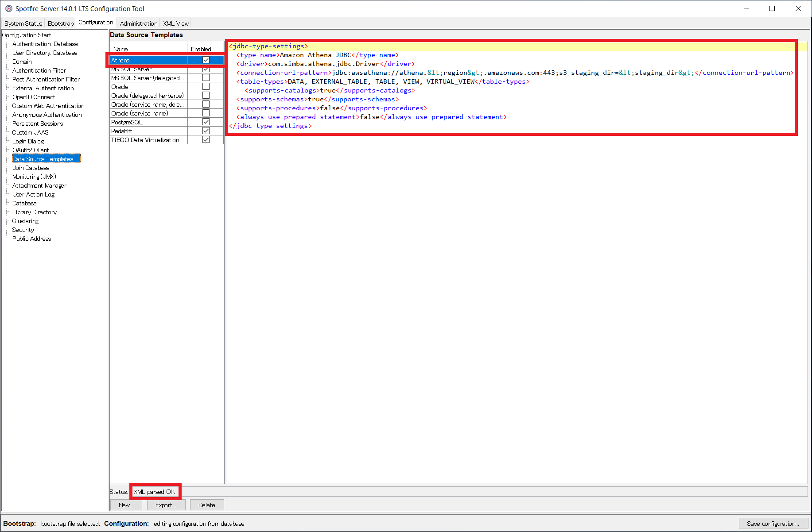Select User Action Log tree item
The height and width of the screenshot is (532, 812).
tap(33, 194)
